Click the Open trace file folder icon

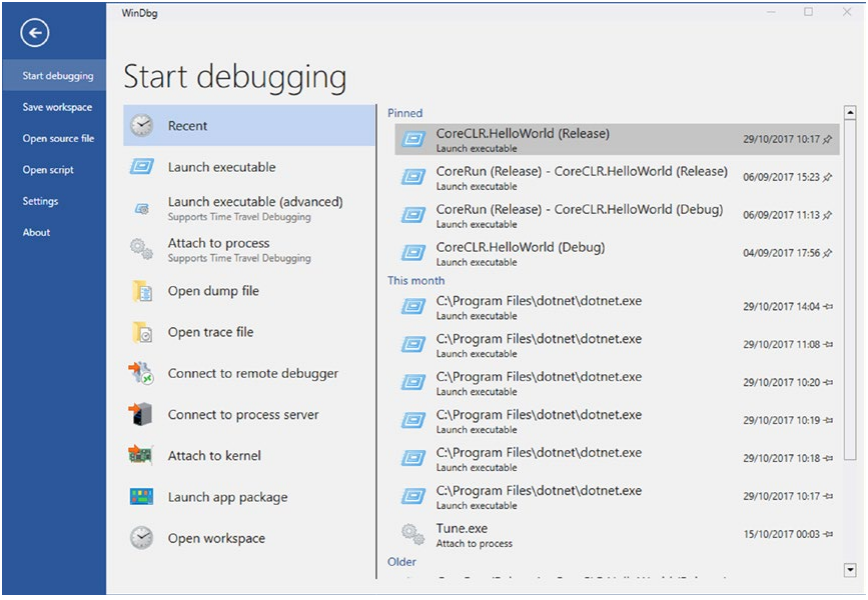142,332
